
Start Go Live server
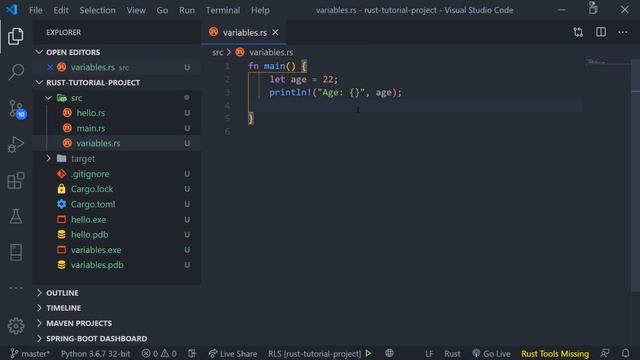point(491,353)
